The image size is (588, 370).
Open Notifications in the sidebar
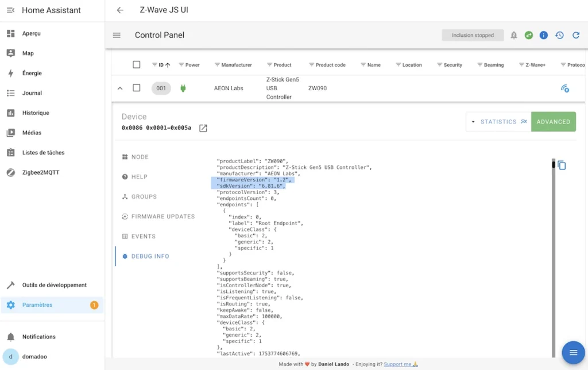click(52, 337)
